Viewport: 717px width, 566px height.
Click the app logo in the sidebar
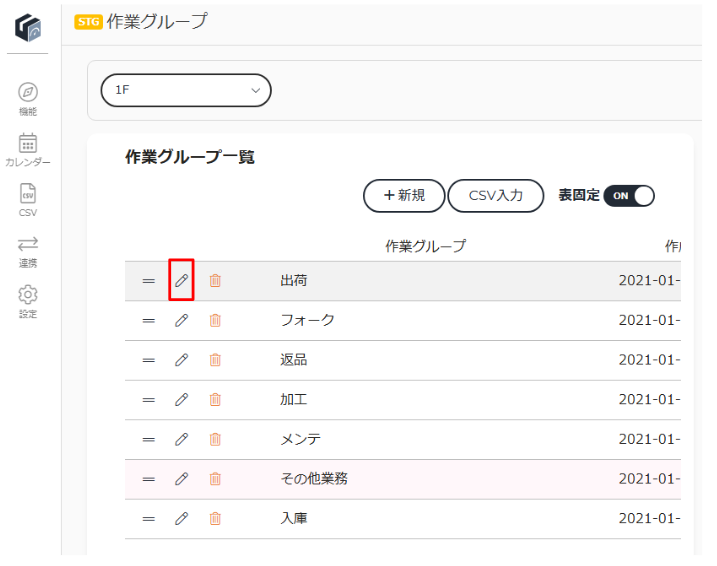pyautogui.click(x=28, y=27)
